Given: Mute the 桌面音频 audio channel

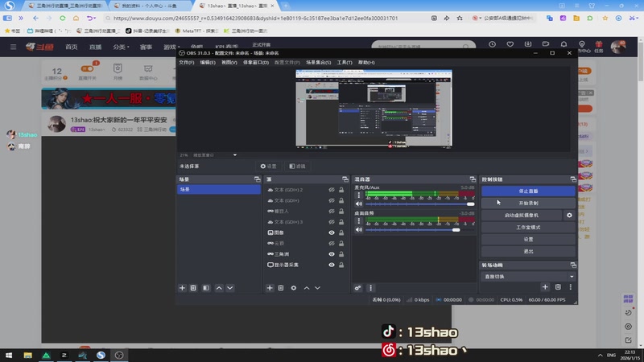Looking at the screenshot, I should pyautogui.click(x=359, y=230).
